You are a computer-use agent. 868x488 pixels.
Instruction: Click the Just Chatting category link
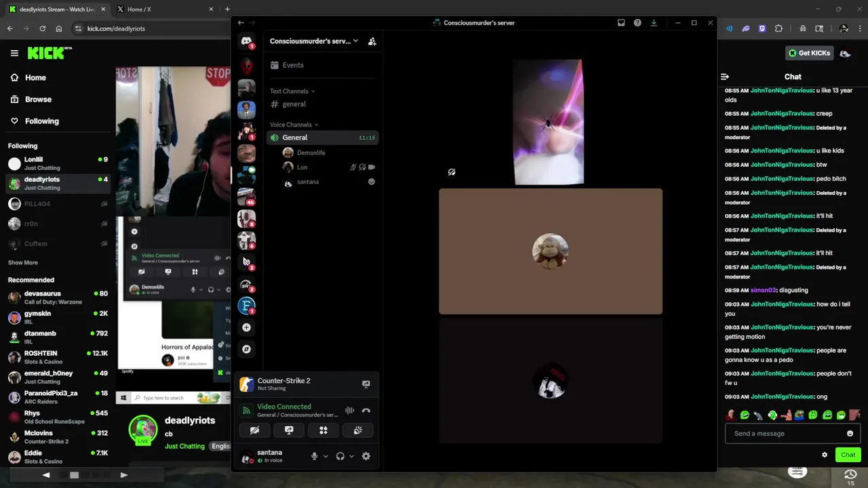[184, 446]
